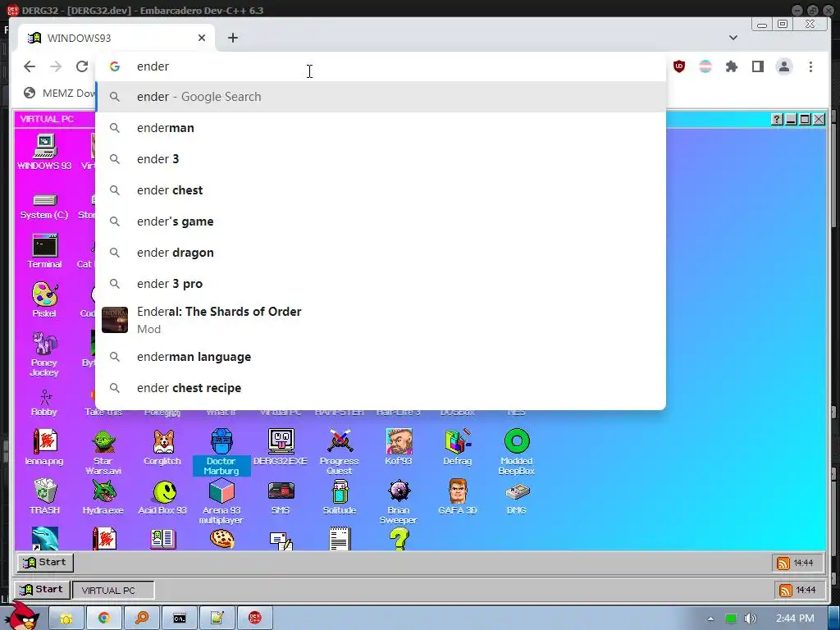
Task: Open the GAFA 3D icon
Action: 458,496
